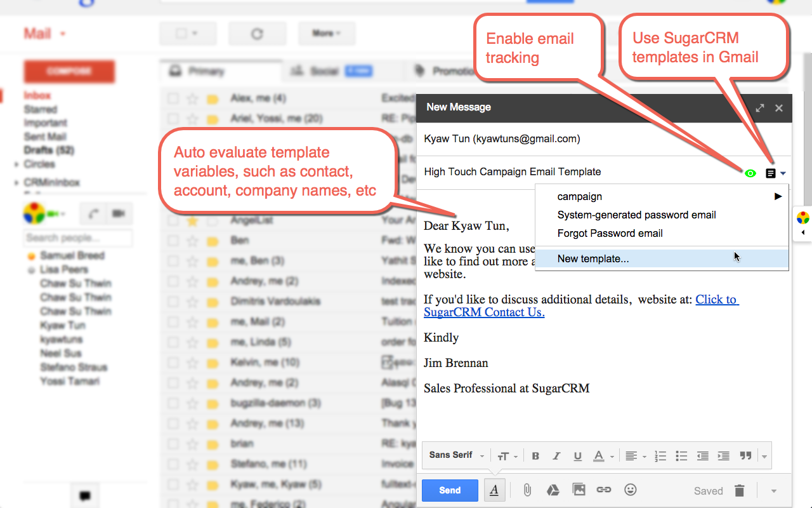812x508 pixels.
Task: Open the text size dropdown
Action: point(507,456)
